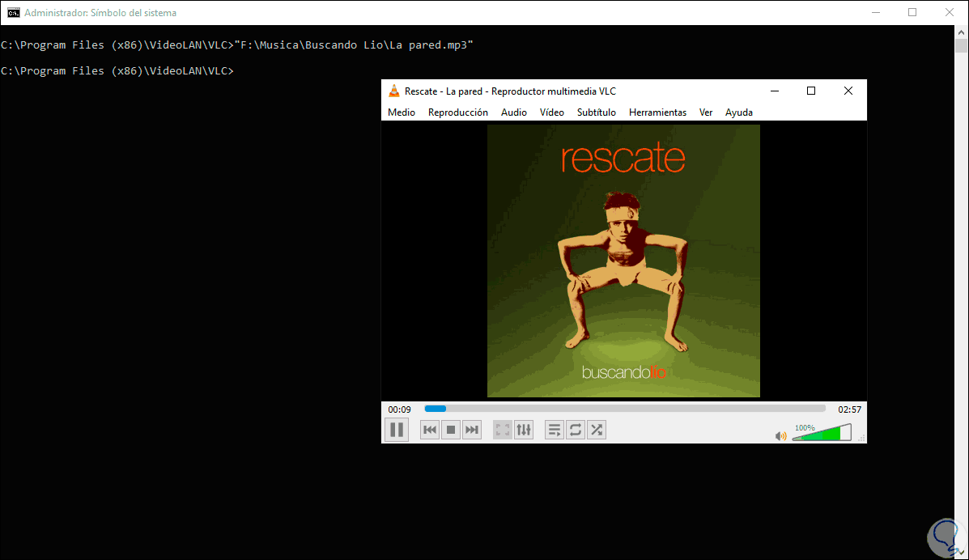Toggle loop repeat mode

pos(576,430)
